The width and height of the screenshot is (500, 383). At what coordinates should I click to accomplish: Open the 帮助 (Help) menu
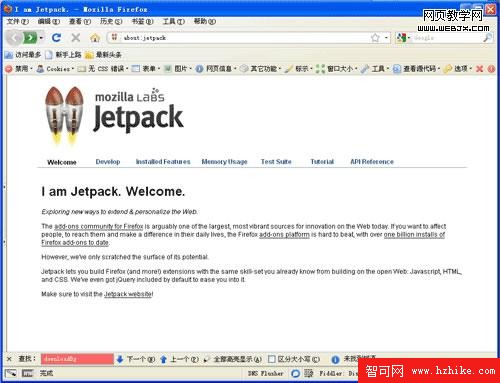click(x=205, y=21)
